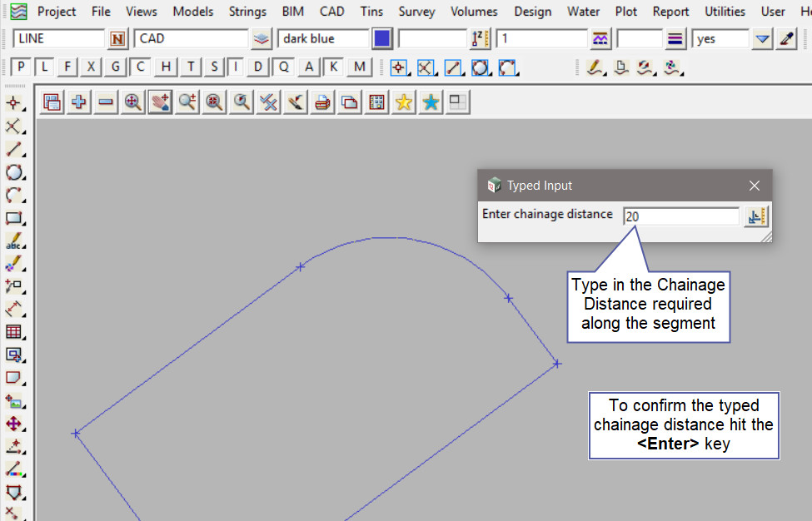The width and height of the screenshot is (812, 521).
Task: Open the model layers picker beside CAD
Action: [x=262, y=39]
